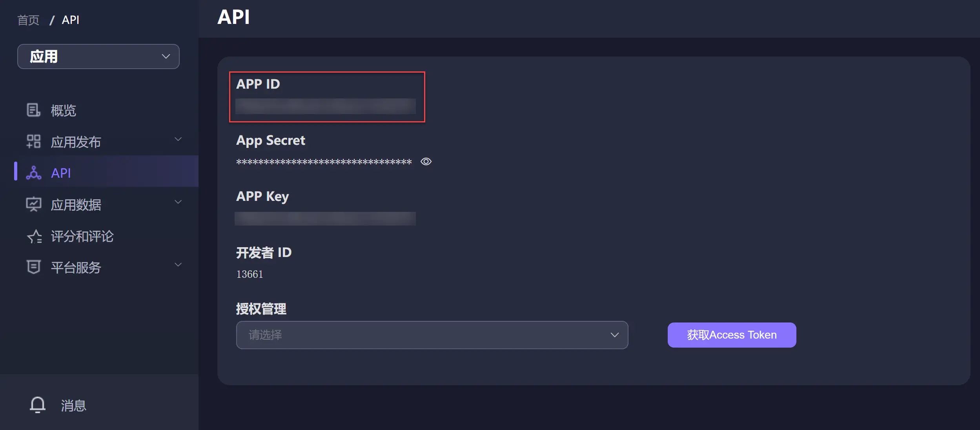The height and width of the screenshot is (430, 980).
Task: Navigate to 首页 in the breadcrumb
Action: point(27,19)
